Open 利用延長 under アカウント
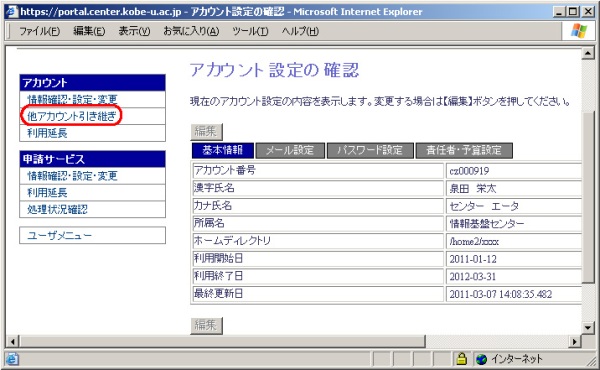Viewport: 600px width, 370px height. click(x=47, y=133)
